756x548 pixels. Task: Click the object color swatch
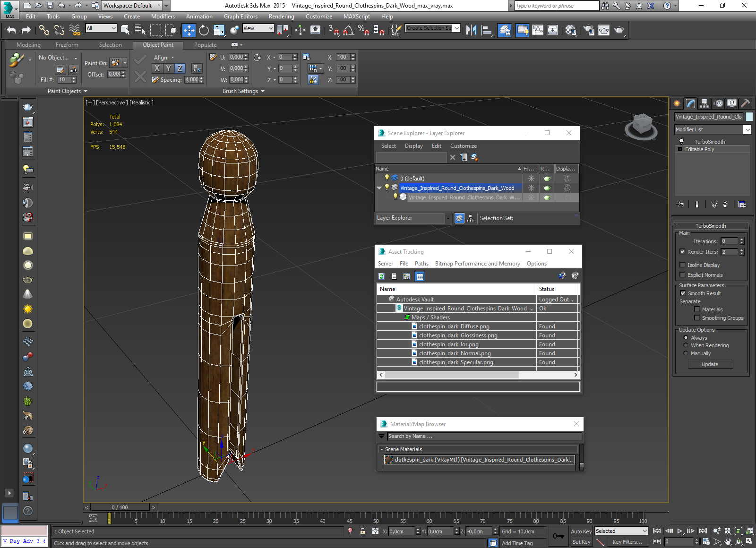749,117
